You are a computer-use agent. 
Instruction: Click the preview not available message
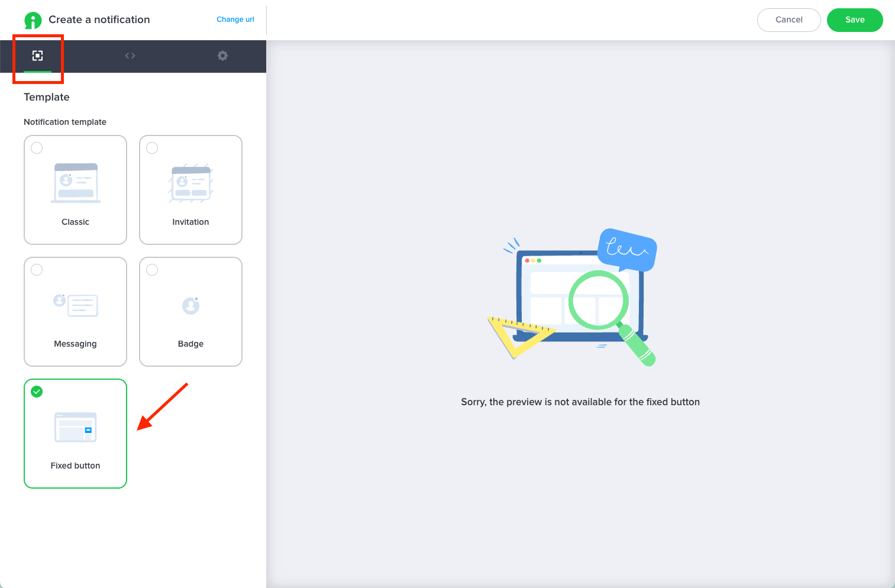pyautogui.click(x=580, y=402)
